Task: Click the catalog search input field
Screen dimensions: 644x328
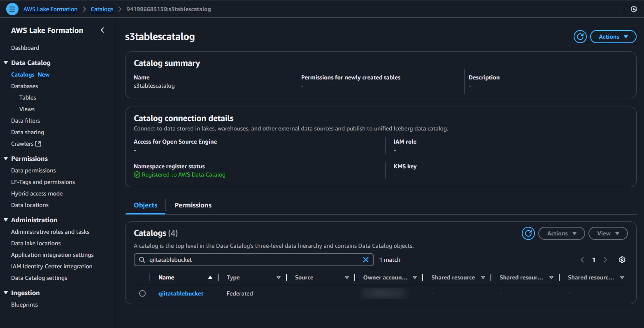Action: 253,260
